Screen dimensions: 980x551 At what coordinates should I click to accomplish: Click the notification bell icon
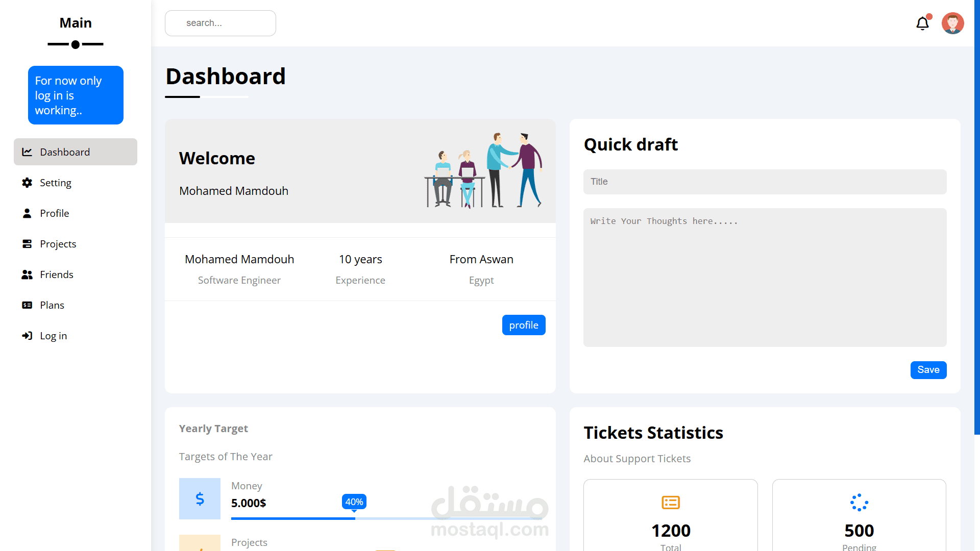922,23
